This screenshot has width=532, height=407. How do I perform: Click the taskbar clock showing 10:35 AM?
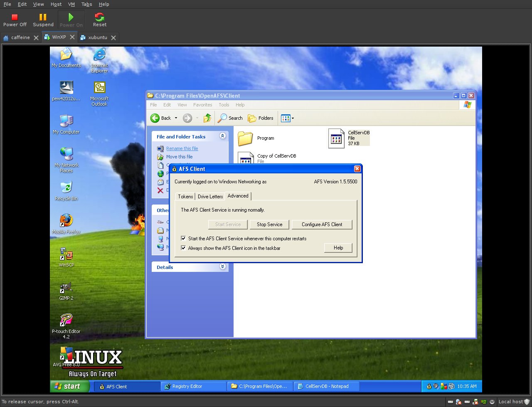(x=467, y=386)
